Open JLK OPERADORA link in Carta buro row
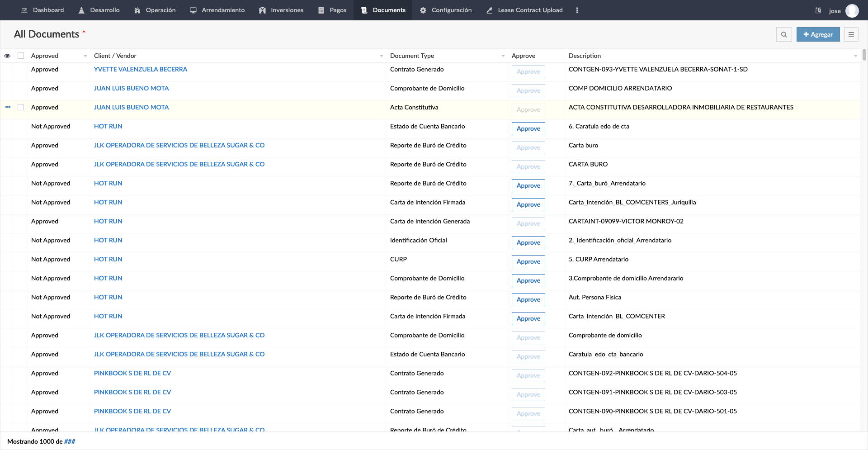868x450 pixels. (x=179, y=145)
